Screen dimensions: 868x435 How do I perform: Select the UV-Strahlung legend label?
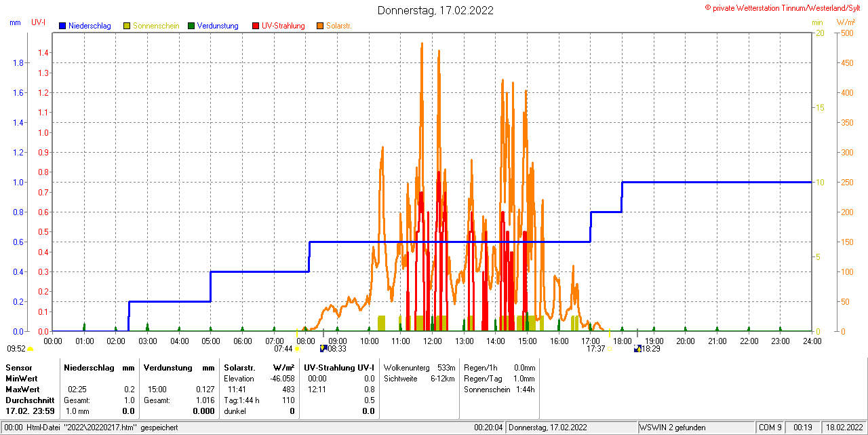coord(283,26)
